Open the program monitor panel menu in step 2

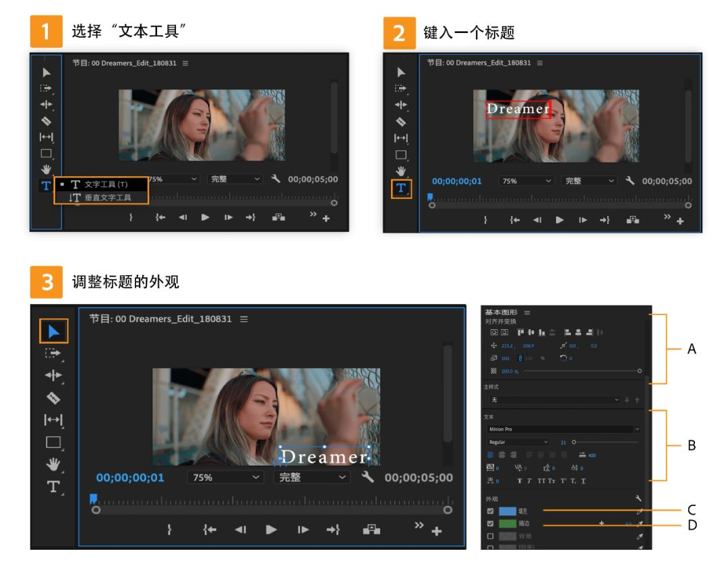click(539, 63)
